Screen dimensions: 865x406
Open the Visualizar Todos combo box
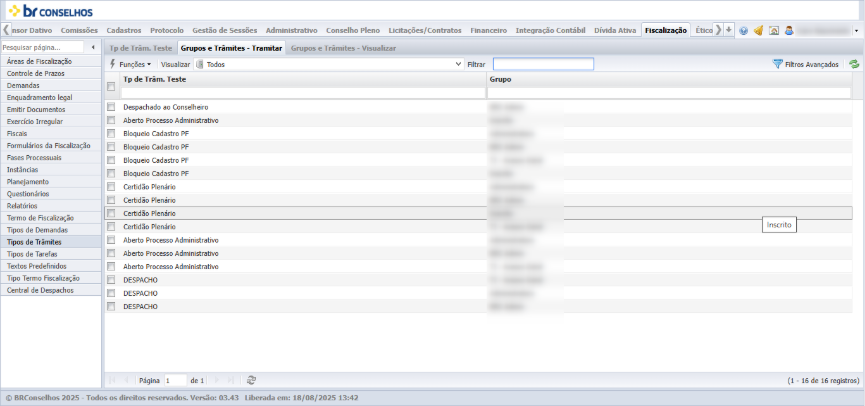tap(329, 64)
